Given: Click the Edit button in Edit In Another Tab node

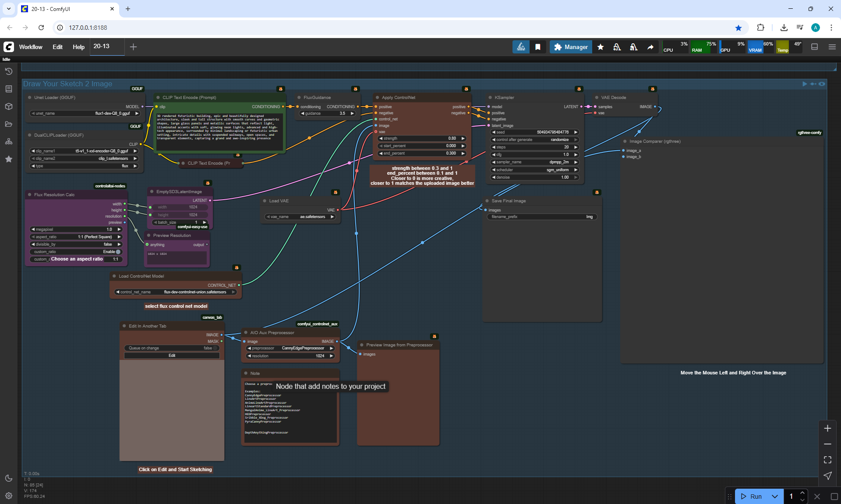Looking at the screenshot, I should [172, 356].
